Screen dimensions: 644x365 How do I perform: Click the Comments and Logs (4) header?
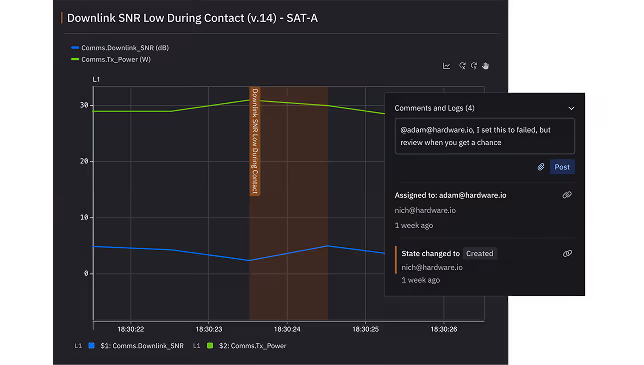pyautogui.click(x=435, y=108)
